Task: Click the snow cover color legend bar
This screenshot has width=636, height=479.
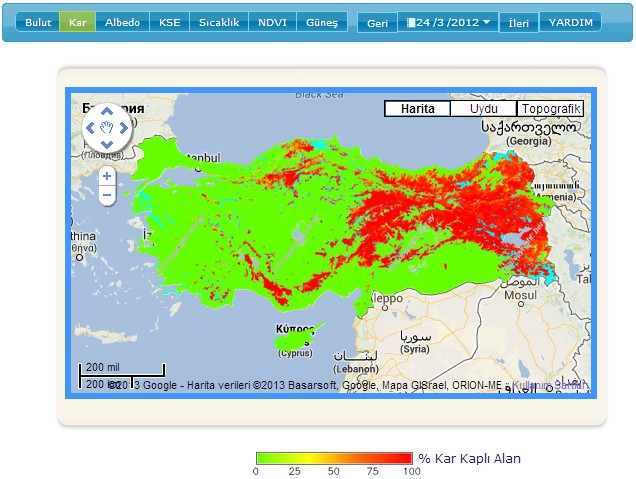Action: click(333, 458)
